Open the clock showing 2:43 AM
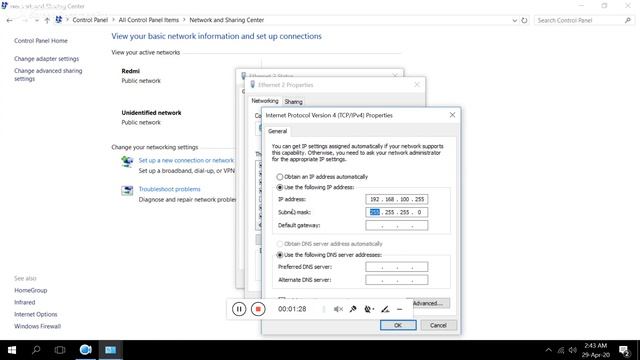Viewport: 640px width, 360px height. [596, 350]
